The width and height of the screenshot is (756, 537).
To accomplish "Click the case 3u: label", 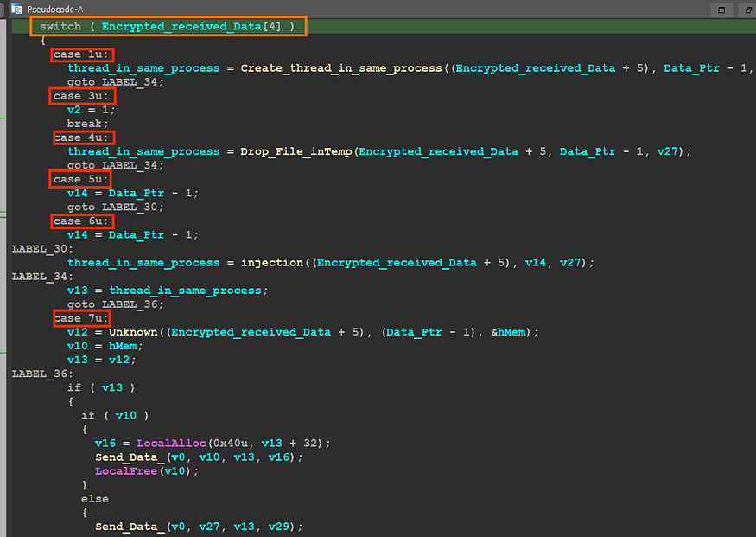I will (81, 96).
